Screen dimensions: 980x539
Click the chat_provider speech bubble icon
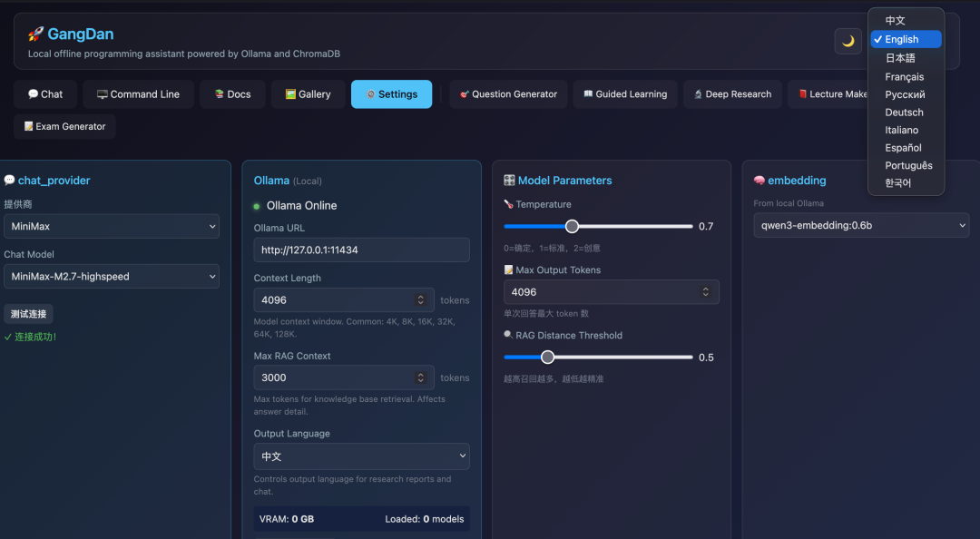coord(9,180)
